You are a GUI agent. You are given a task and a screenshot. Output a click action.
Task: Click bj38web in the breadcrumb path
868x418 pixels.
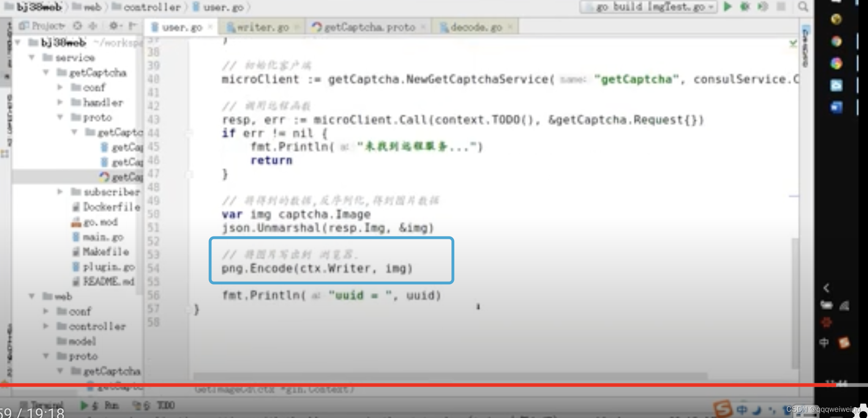[x=33, y=7]
